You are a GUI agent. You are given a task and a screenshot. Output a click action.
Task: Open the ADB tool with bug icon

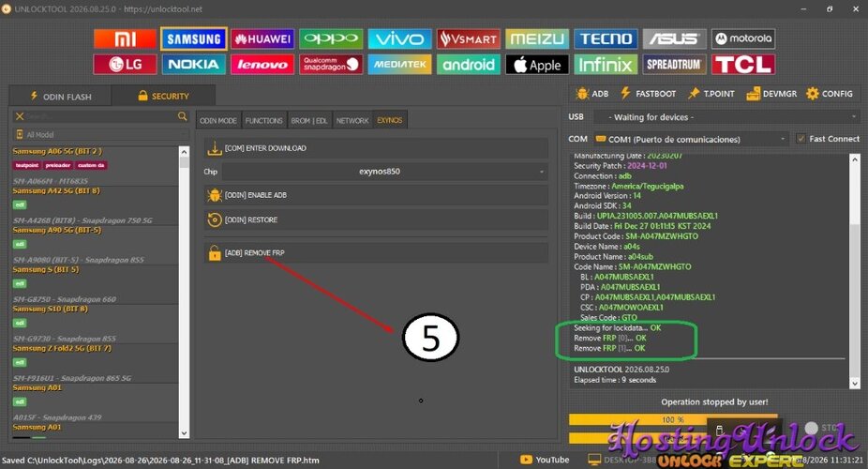click(591, 94)
